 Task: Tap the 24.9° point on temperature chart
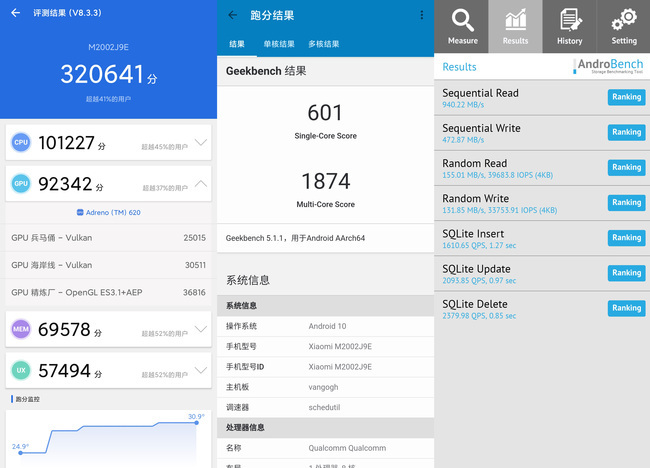(x=21, y=453)
